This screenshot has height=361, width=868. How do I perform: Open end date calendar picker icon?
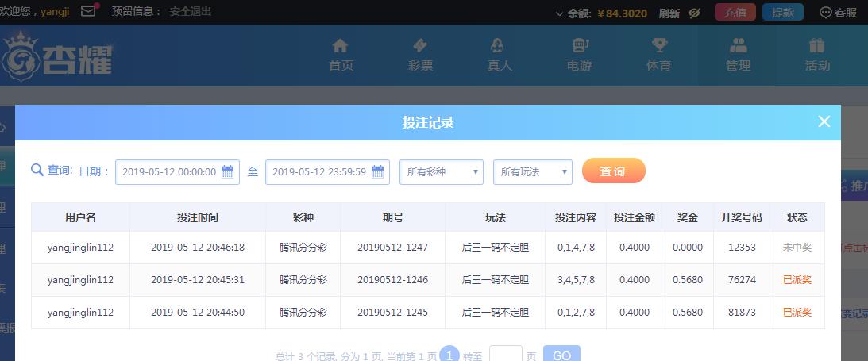point(377,171)
